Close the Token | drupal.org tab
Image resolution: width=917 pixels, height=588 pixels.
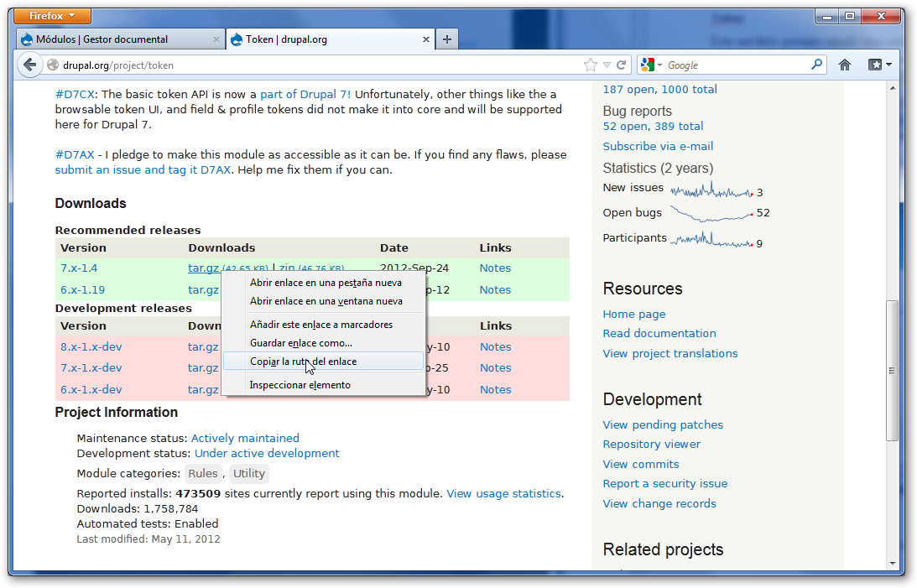(426, 39)
